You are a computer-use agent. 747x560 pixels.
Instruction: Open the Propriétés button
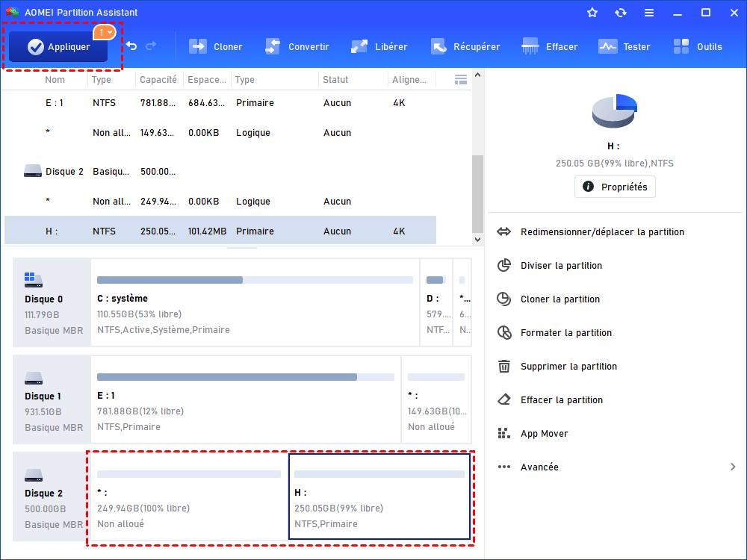coord(615,187)
